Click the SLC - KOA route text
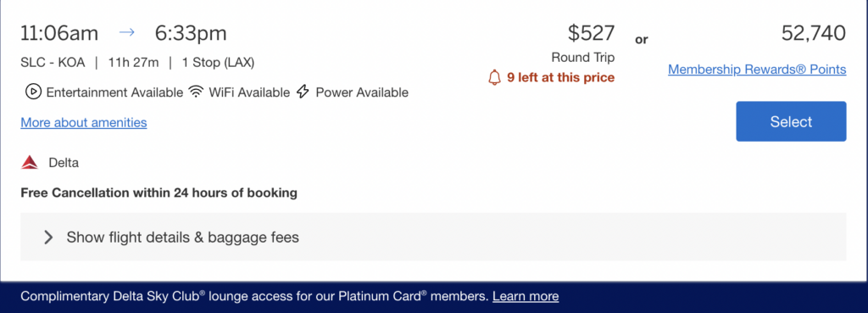The image size is (868, 313). point(53,63)
